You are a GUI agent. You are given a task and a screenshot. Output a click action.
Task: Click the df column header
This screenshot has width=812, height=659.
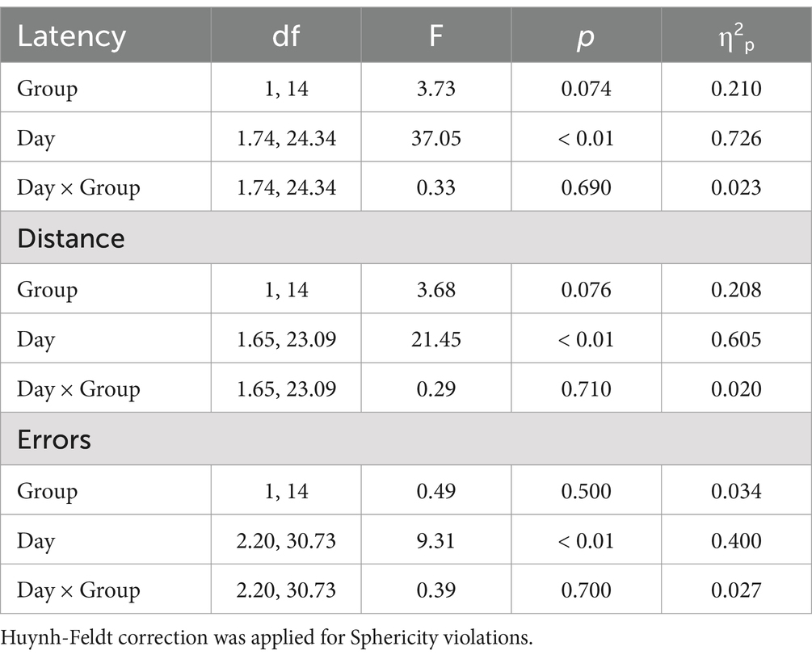pos(286,36)
